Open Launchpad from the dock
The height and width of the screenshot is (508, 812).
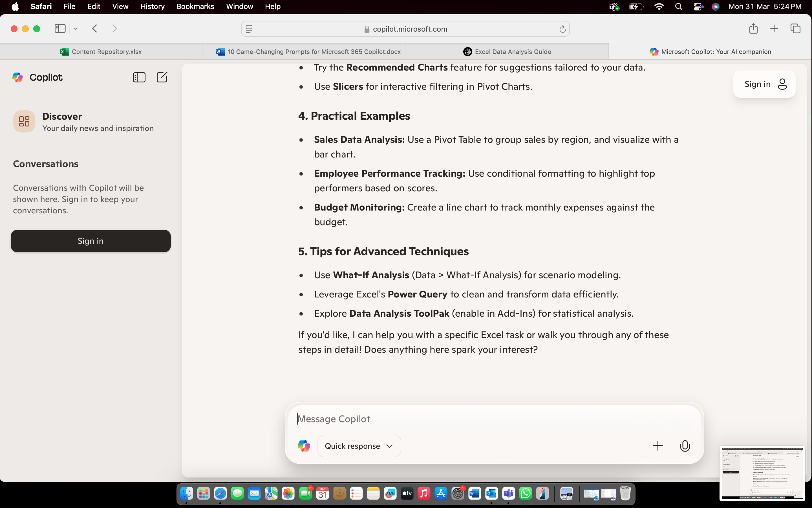pos(203,494)
